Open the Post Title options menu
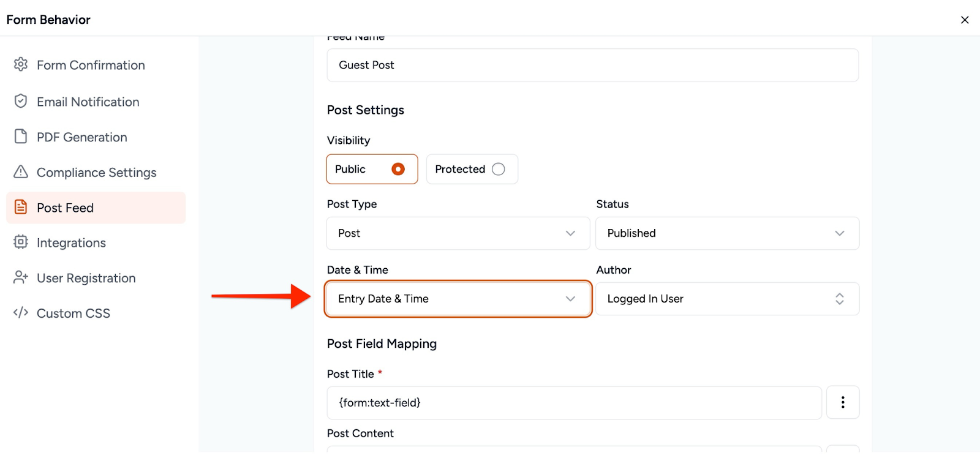Screen dimensions: 980x458 point(842,402)
